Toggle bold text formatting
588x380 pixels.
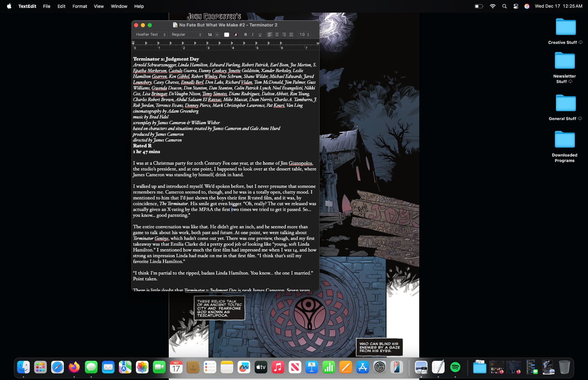tap(245, 34)
